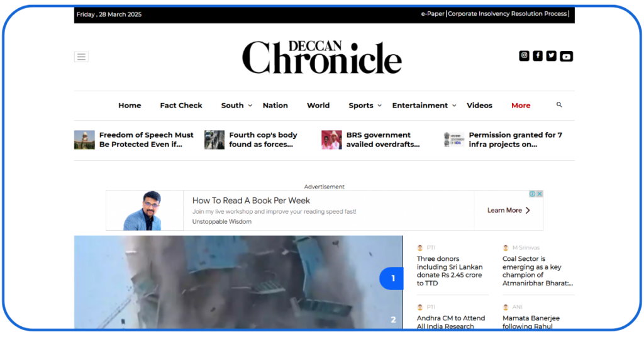
Task: Open Deccan Chronicle YouTube channel
Action: [x=567, y=56]
